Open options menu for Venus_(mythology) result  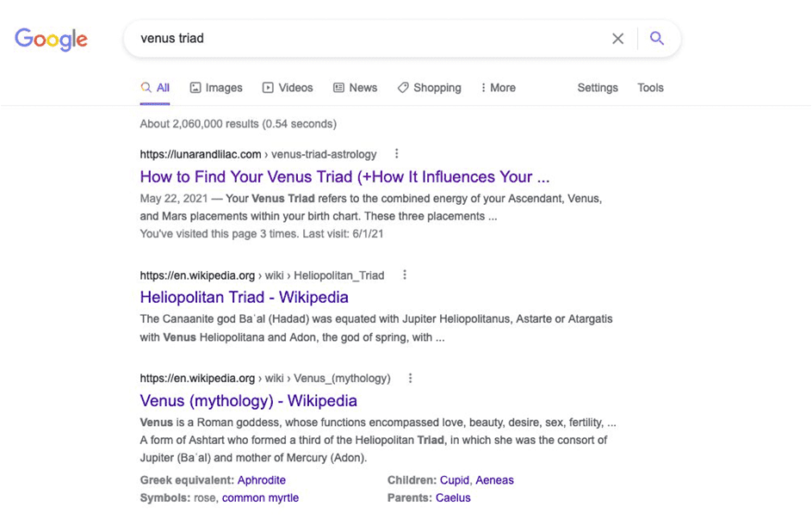coord(411,378)
